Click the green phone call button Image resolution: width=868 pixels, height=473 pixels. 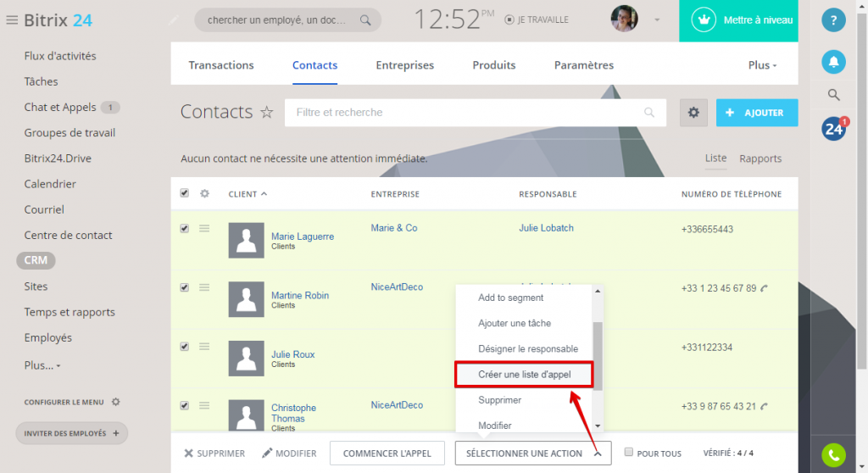(834, 454)
